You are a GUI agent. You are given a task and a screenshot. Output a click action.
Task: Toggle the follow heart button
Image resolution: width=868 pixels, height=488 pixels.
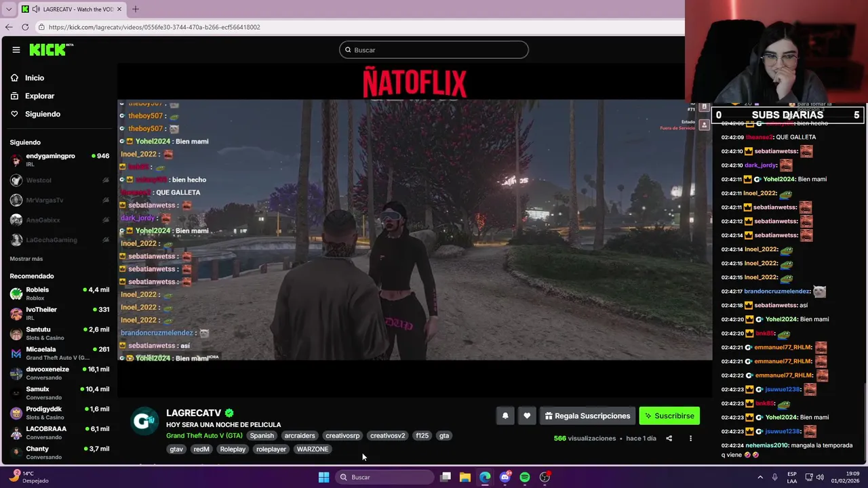[527, 416]
